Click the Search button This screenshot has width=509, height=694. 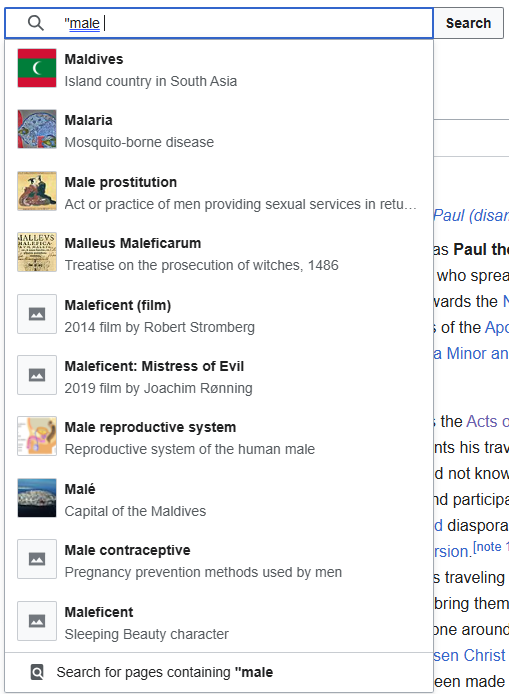coord(468,23)
